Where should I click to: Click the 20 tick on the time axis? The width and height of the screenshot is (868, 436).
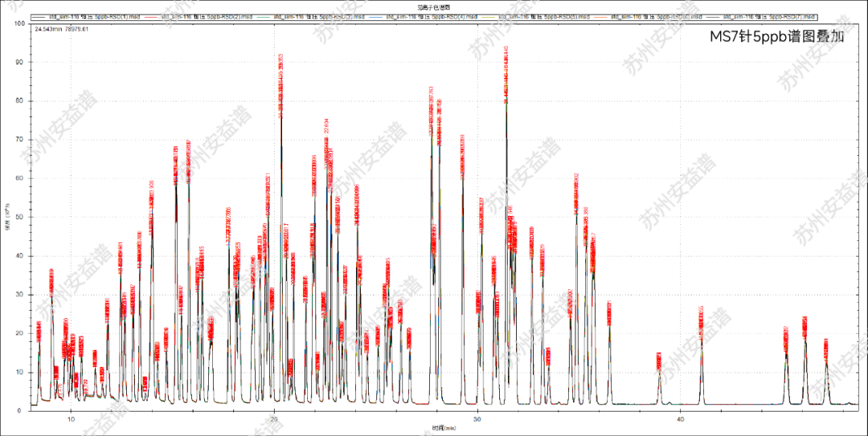[274, 418]
